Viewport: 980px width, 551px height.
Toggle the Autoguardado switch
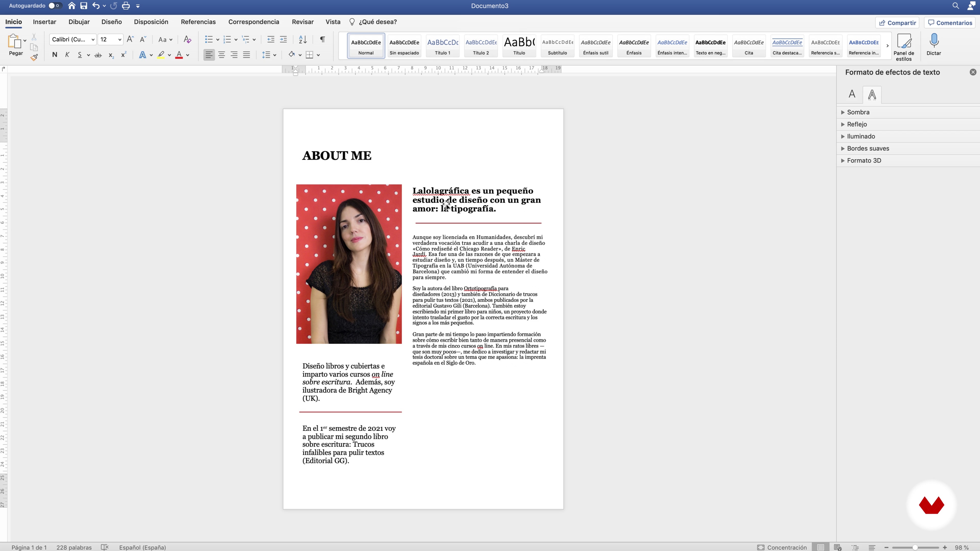pos(54,6)
